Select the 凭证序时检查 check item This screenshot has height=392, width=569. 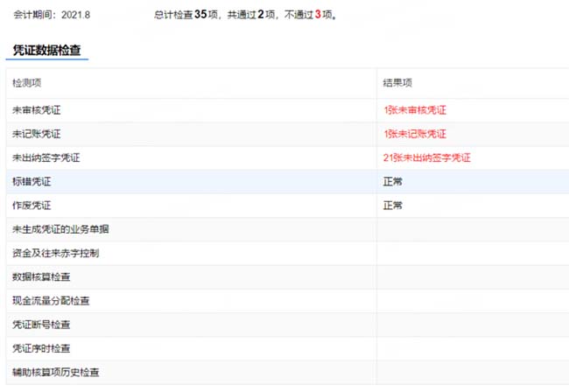(41, 348)
